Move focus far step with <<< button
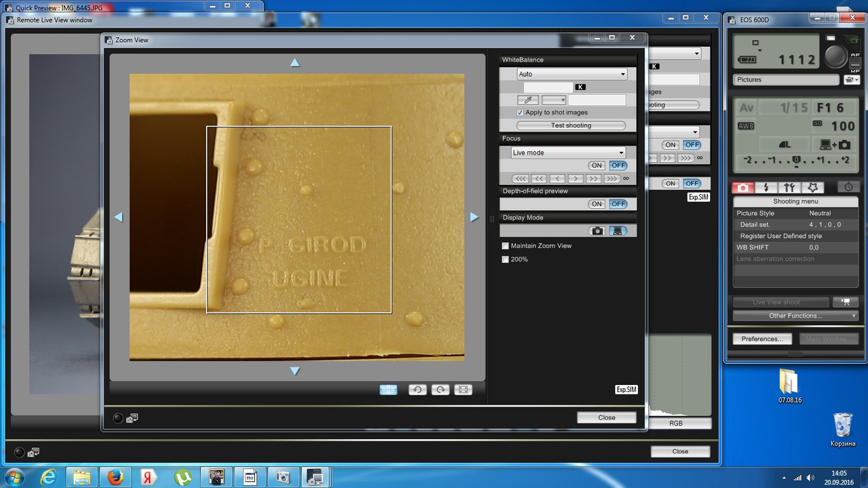This screenshot has width=868, height=488. click(521, 178)
